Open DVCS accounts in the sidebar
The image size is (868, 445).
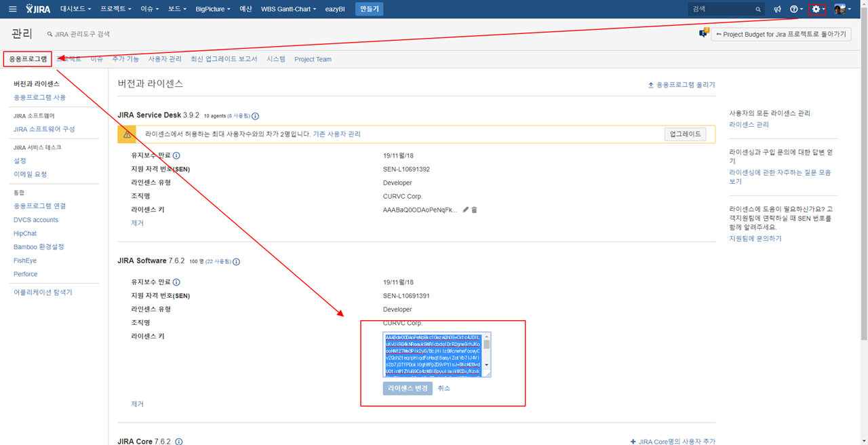[x=36, y=220]
